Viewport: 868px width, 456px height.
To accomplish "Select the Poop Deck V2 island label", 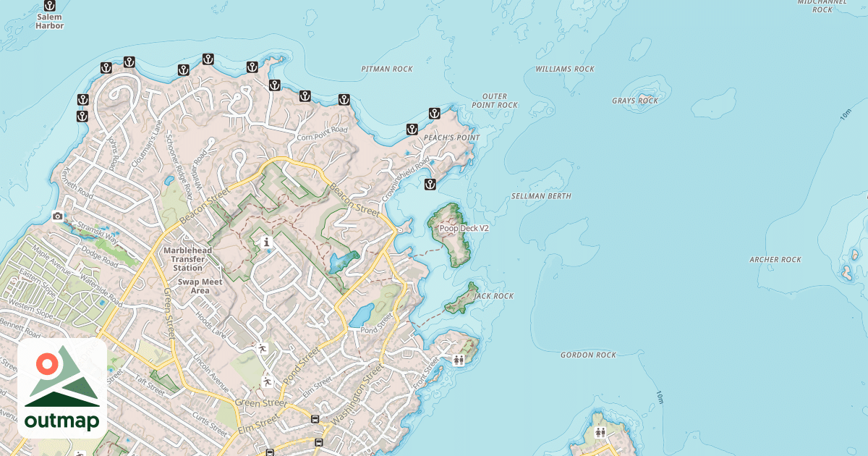I will click(x=464, y=228).
